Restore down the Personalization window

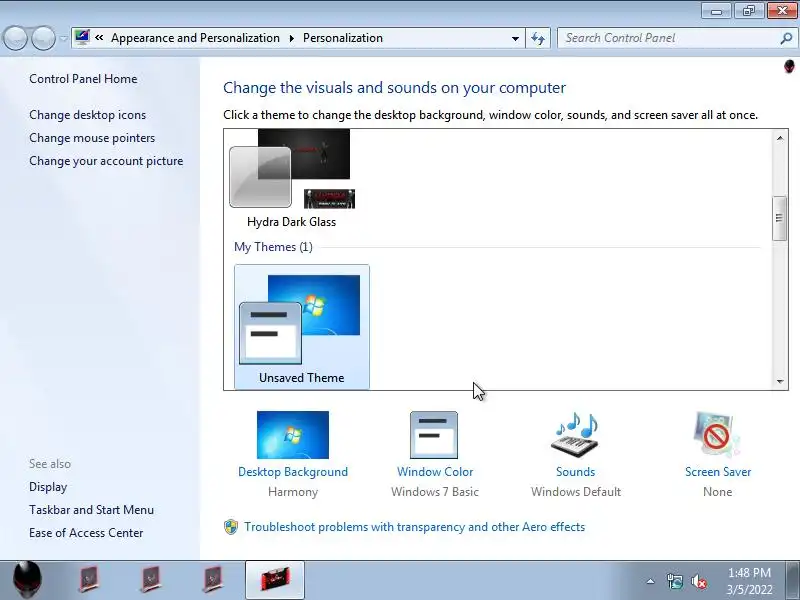coord(748,11)
